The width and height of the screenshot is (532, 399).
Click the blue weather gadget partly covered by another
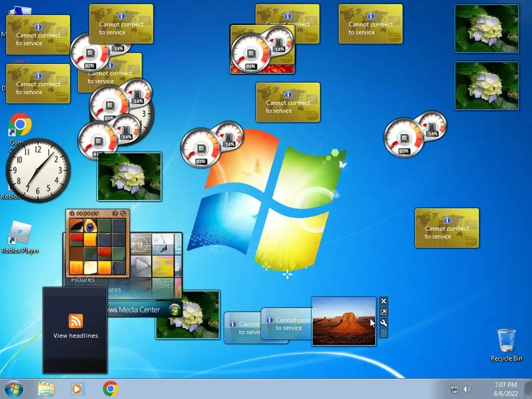pos(243,328)
